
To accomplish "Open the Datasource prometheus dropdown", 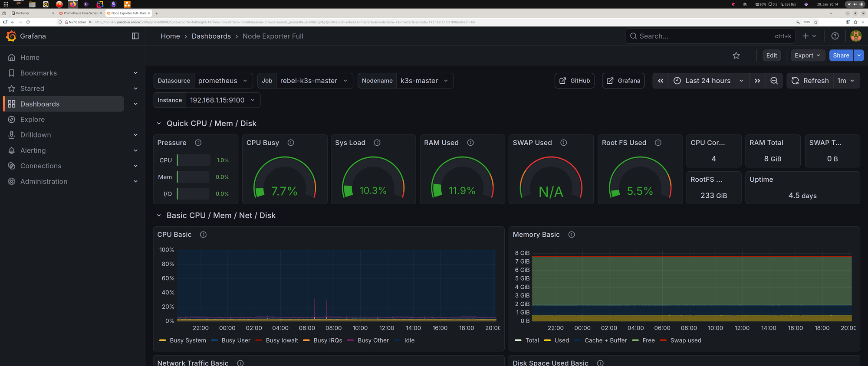I will [222, 81].
